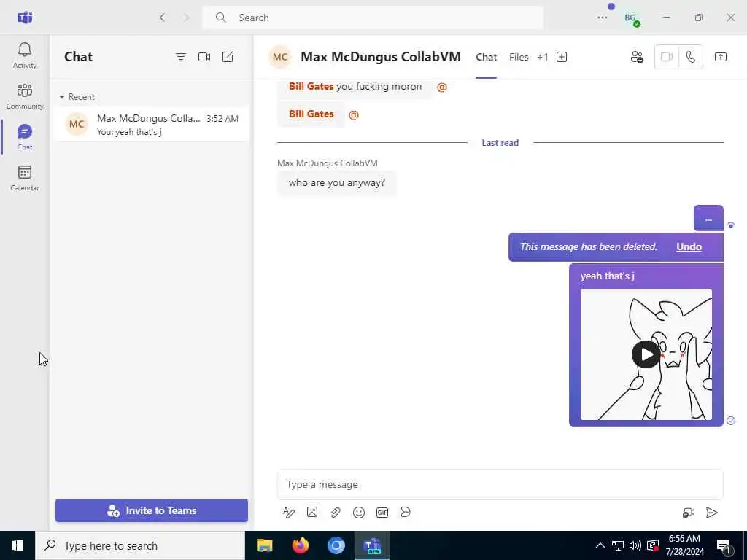
Task: Open the Windows Start menu
Action: coord(18,545)
